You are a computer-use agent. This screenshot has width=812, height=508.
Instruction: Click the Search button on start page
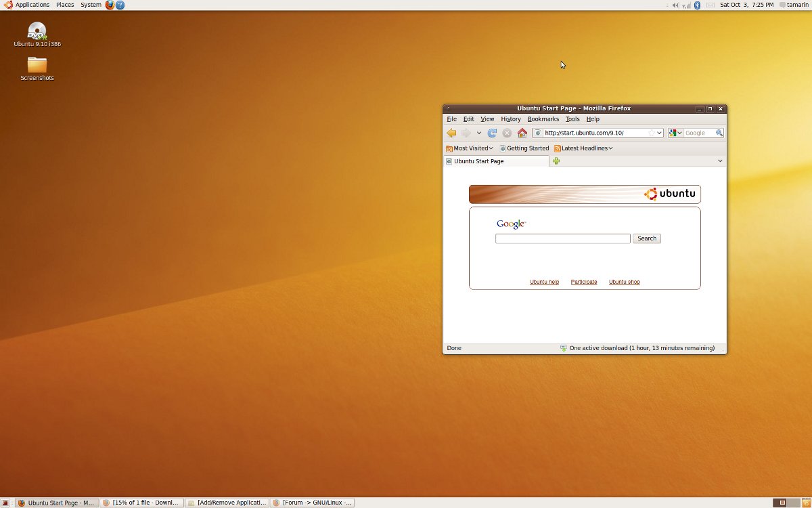(x=647, y=238)
